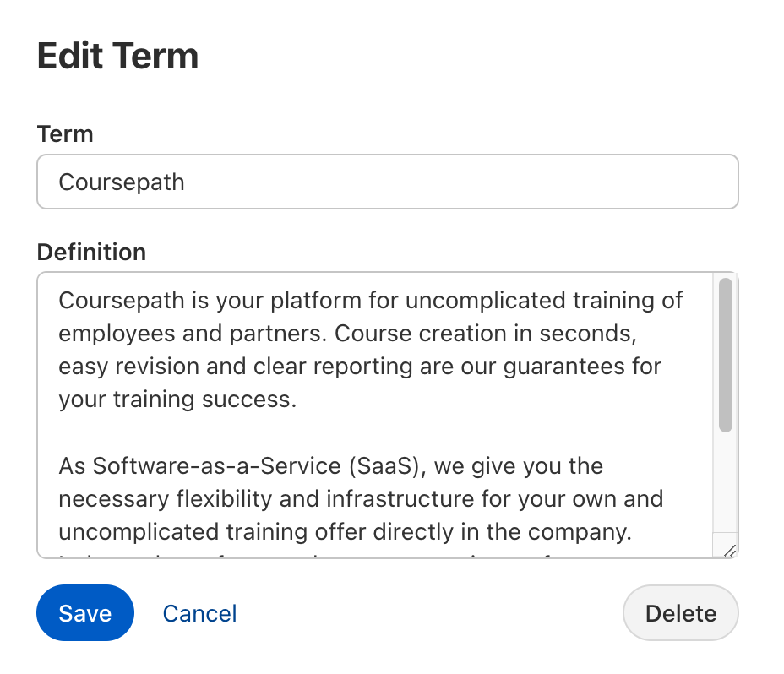
Task: Click "Course creation in seconds" text
Action: click(484, 333)
